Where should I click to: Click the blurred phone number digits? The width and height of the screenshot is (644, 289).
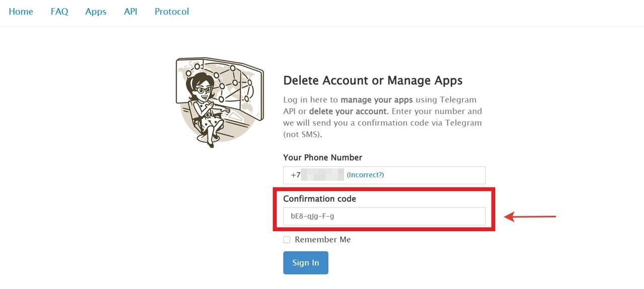[x=323, y=175]
